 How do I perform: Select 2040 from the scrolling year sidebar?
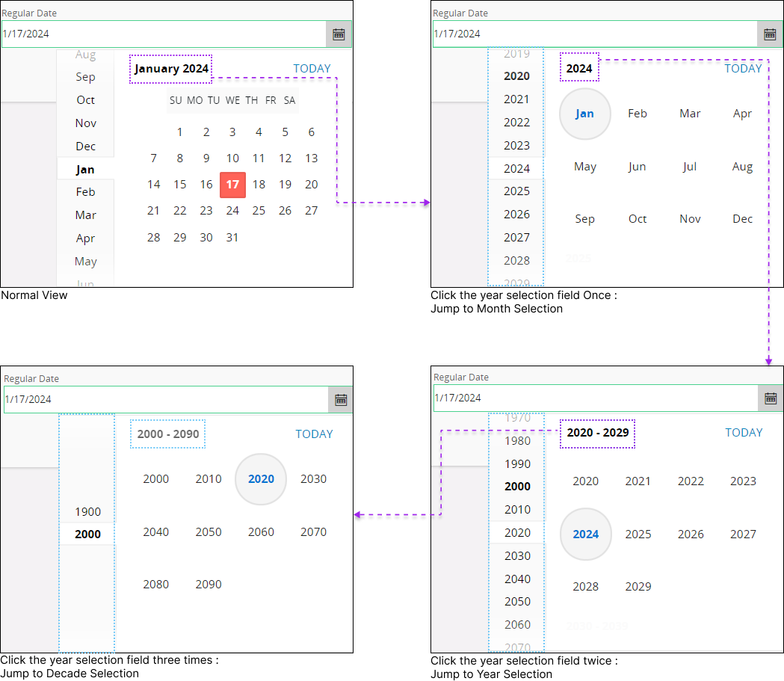click(516, 579)
